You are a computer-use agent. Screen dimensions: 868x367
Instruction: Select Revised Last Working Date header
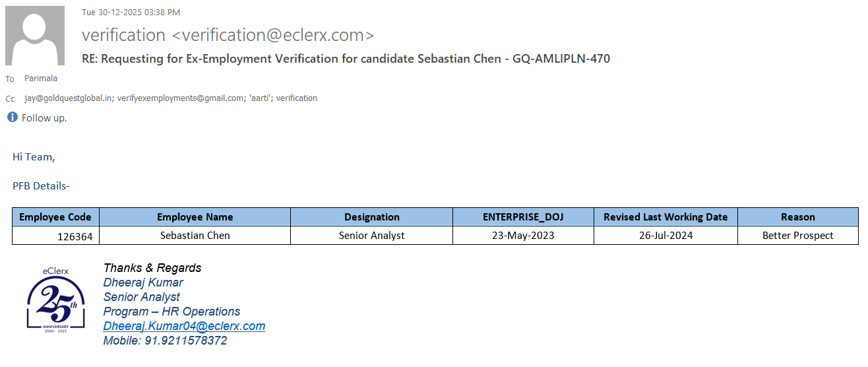(x=666, y=217)
